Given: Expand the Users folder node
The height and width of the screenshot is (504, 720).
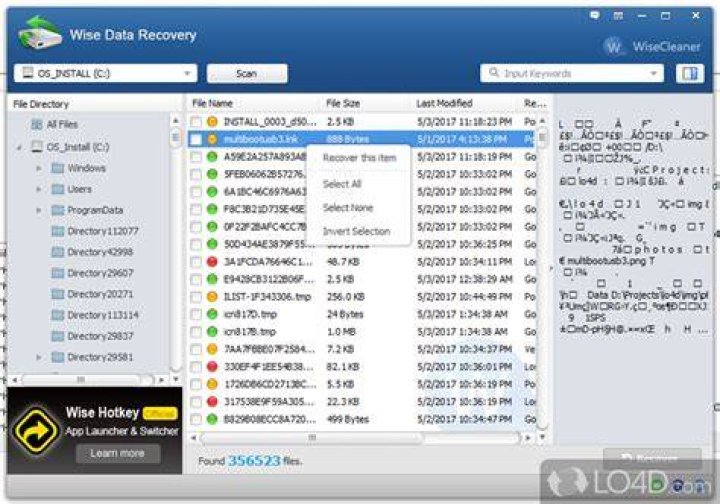Looking at the screenshot, I should click(x=39, y=189).
